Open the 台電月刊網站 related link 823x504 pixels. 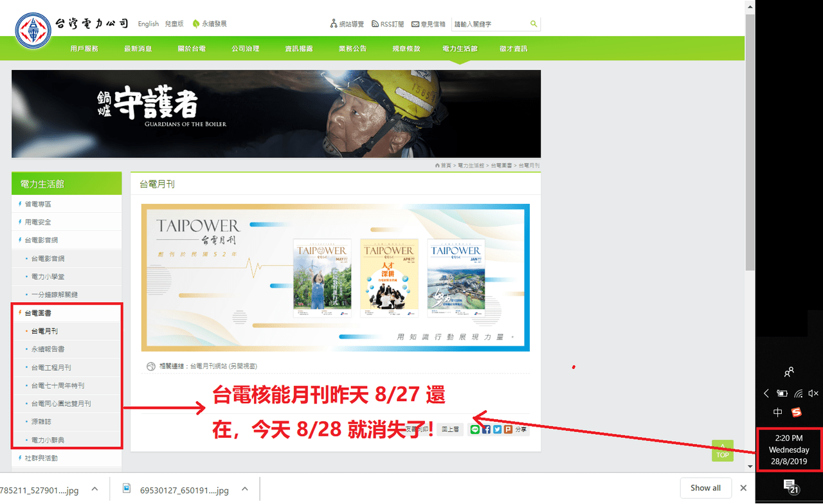point(224,366)
